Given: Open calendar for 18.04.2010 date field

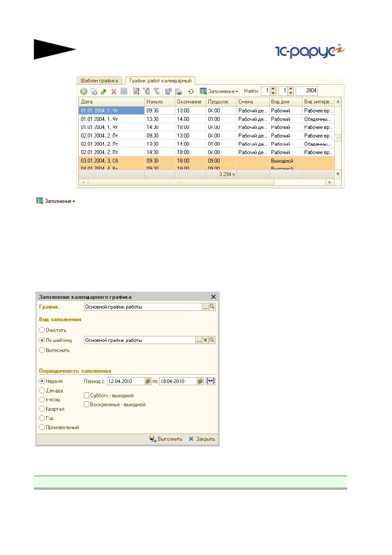Looking at the screenshot, I should pyautogui.click(x=201, y=381).
